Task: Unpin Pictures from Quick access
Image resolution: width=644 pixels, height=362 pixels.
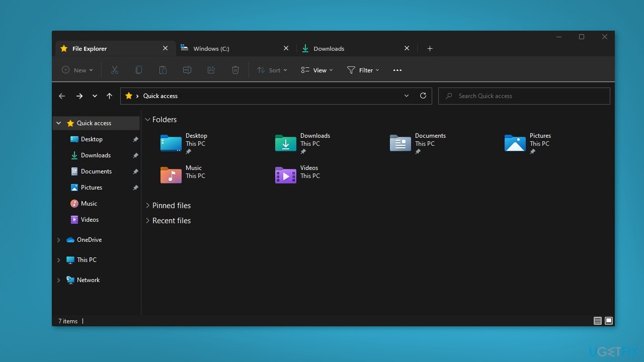Action: (135, 187)
